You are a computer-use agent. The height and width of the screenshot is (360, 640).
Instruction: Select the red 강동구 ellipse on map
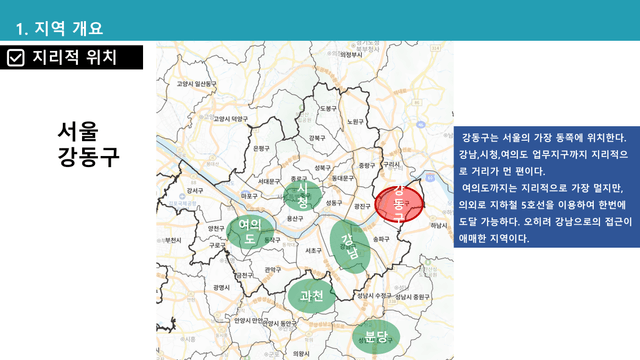click(399, 205)
